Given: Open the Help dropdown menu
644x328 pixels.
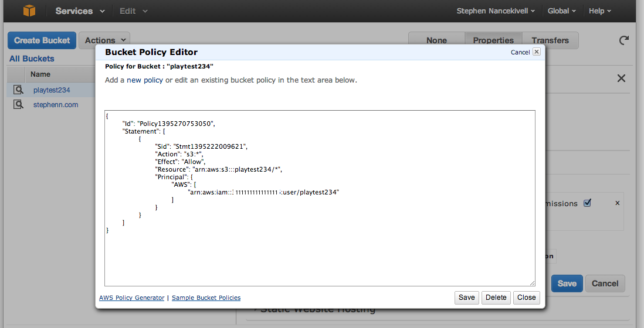Looking at the screenshot, I should (599, 11).
